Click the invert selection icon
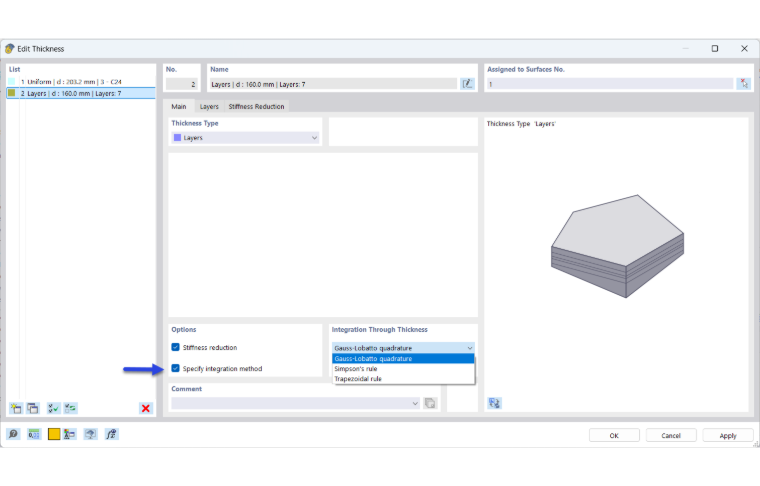760x486 pixels. 70,408
